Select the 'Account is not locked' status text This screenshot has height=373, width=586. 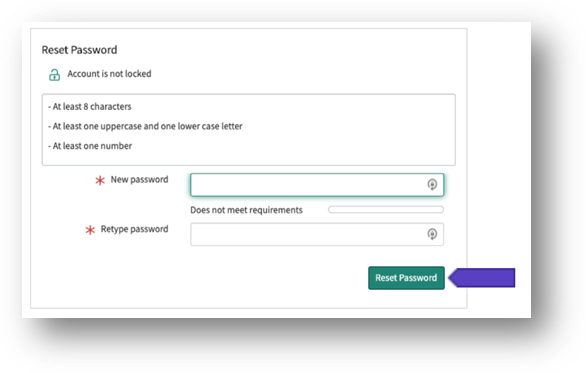110,74
